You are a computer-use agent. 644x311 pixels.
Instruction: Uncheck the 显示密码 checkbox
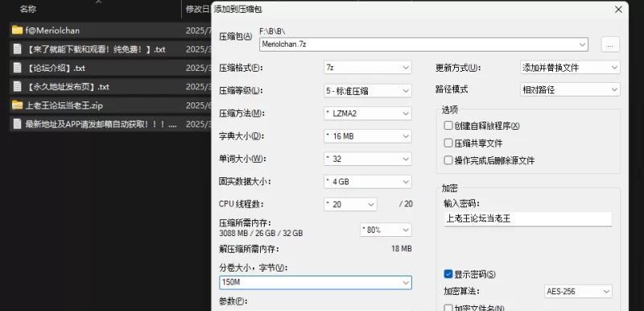click(448, 274)
